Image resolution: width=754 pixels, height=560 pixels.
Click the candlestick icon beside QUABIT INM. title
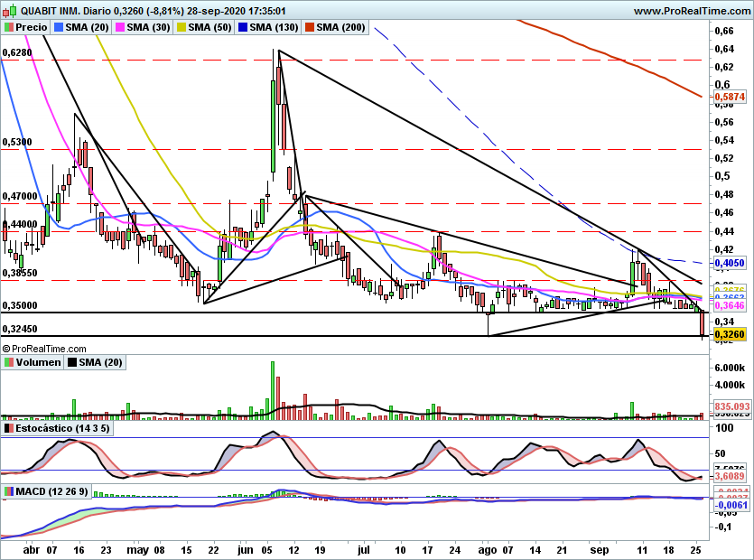(10, 10)
